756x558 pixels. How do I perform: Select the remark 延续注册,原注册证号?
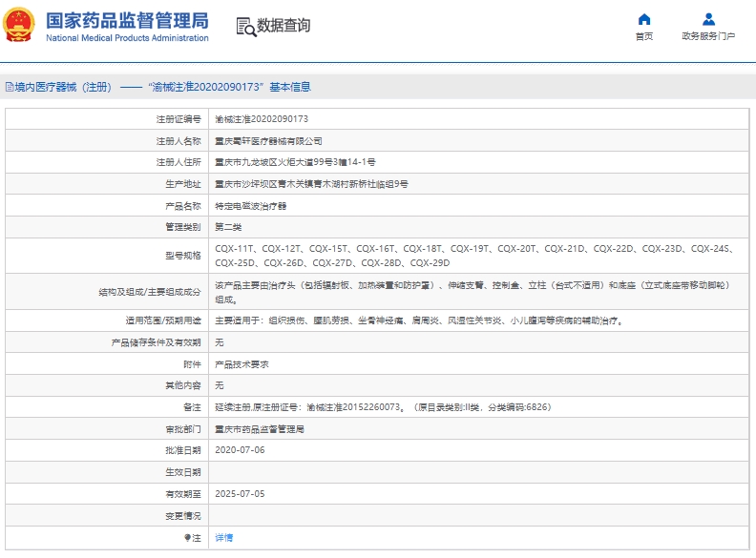tap(383, 407)
